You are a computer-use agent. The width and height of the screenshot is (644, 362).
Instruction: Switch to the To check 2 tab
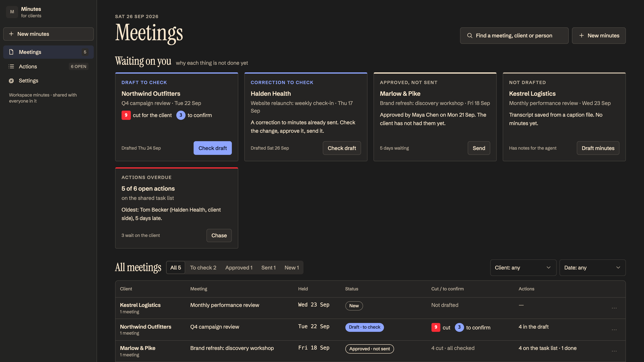pos(203,267)
